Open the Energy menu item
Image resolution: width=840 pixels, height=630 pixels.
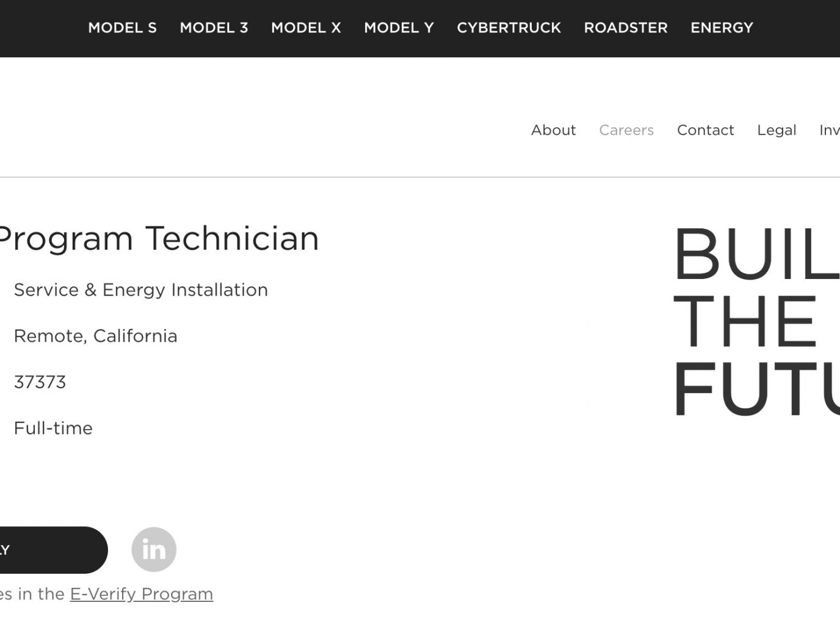tap(722, 28)
